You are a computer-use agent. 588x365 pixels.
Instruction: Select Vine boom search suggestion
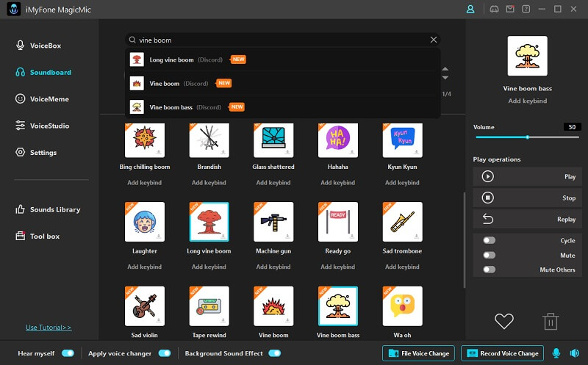282,83
